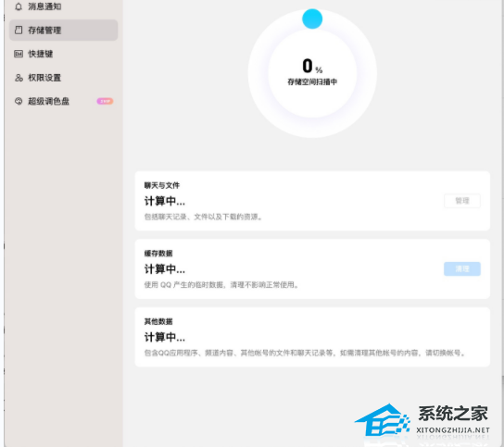
Task: Click the bell icon beside 消息通知
Action: coord(19,6)
